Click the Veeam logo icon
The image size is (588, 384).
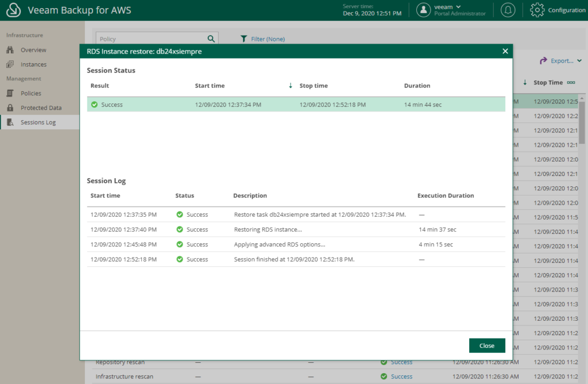pyautogui.click(x=14, y=10)
